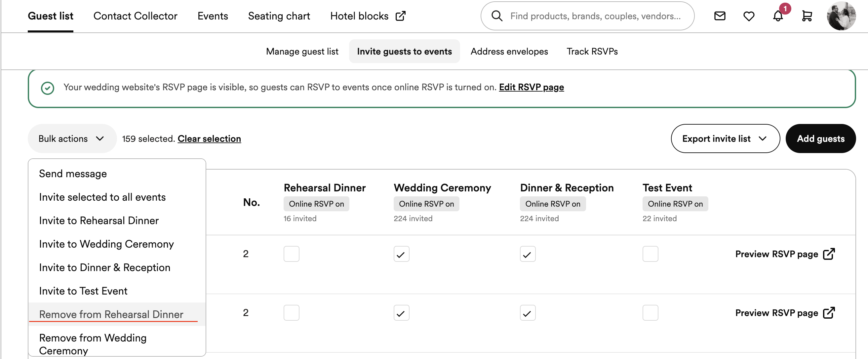
Task: Click the Edit RSVP page link
Action: click(x=532, y=87)
